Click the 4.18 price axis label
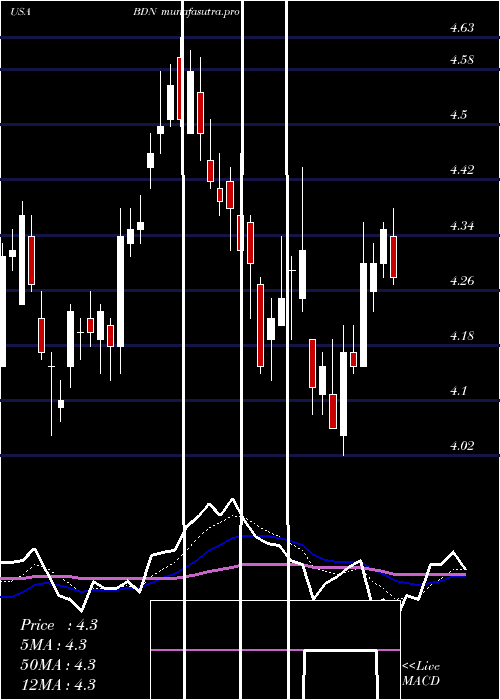The image size is (500, 700). tap(462, 336)
